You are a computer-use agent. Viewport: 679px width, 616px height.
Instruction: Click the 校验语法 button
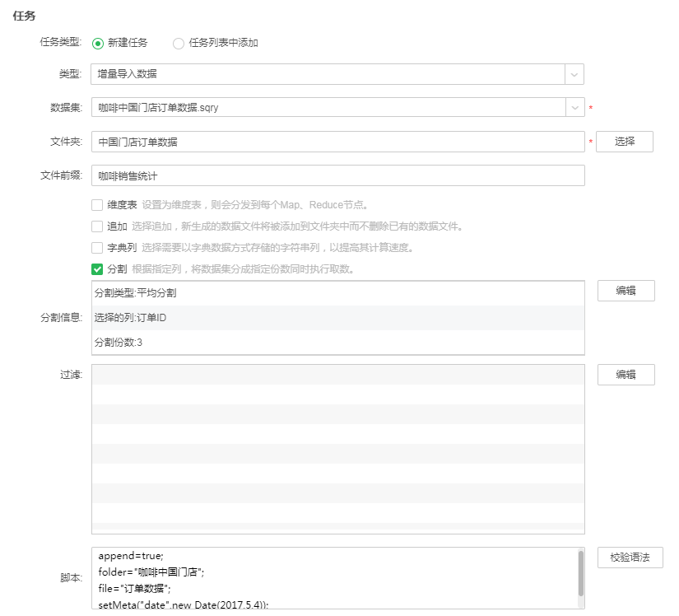pyautogui.click(x=630, y=558)
